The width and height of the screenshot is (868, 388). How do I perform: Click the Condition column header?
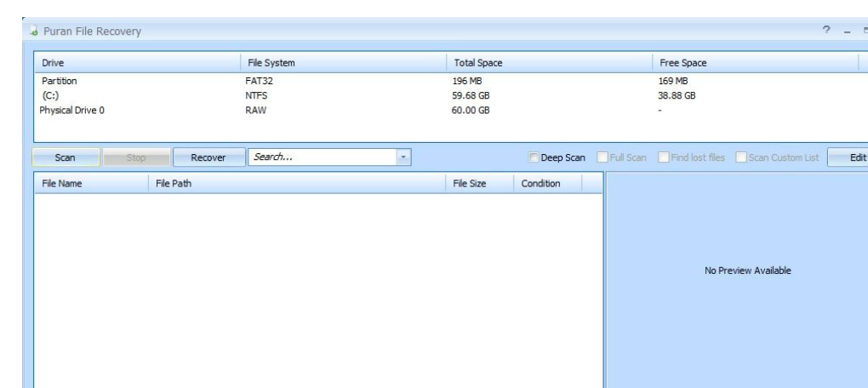point(541,184)
